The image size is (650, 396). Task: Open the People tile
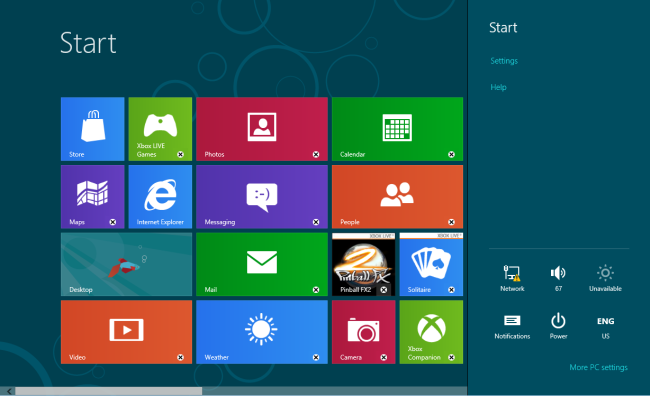coord(397,197)
